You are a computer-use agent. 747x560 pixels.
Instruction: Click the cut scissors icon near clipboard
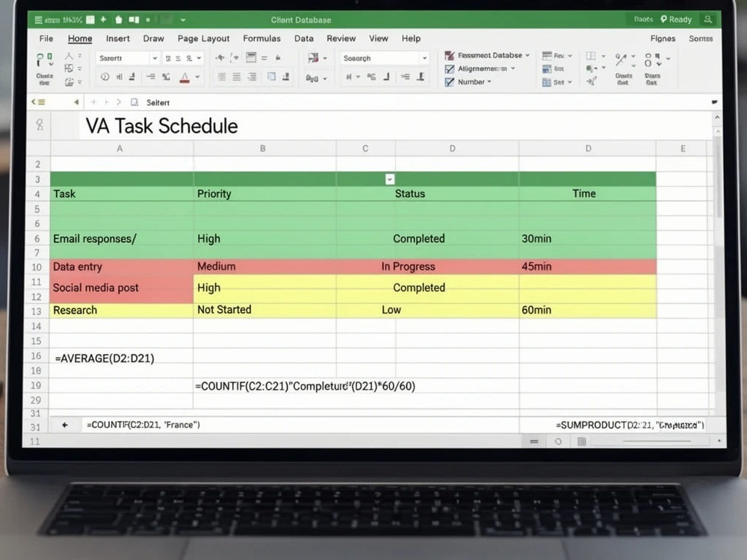click(x=69, y=56)
